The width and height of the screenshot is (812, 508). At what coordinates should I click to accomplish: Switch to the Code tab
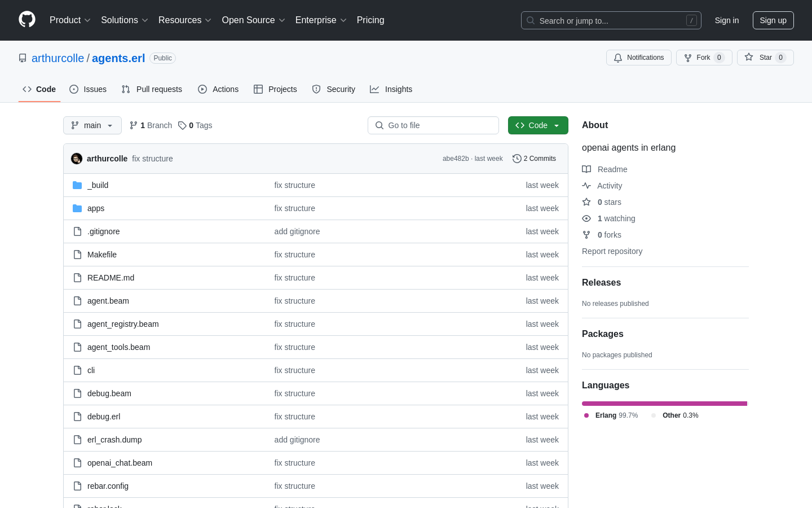(39, 89)
